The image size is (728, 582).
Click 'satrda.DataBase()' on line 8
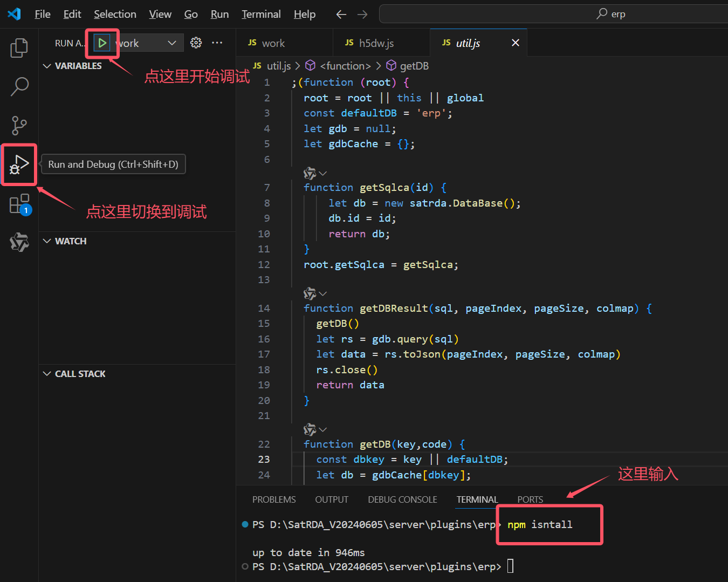point(462,203)
